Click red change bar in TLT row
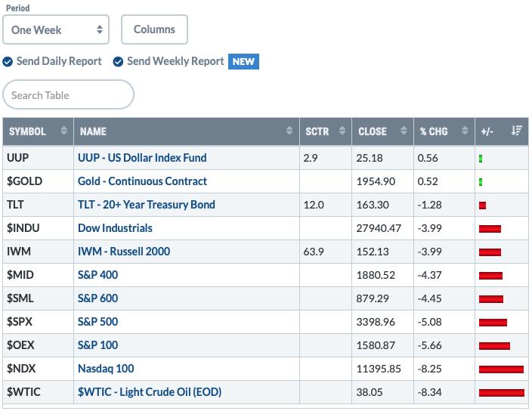This screenshot has width=532, height=411. coord(482,205)
